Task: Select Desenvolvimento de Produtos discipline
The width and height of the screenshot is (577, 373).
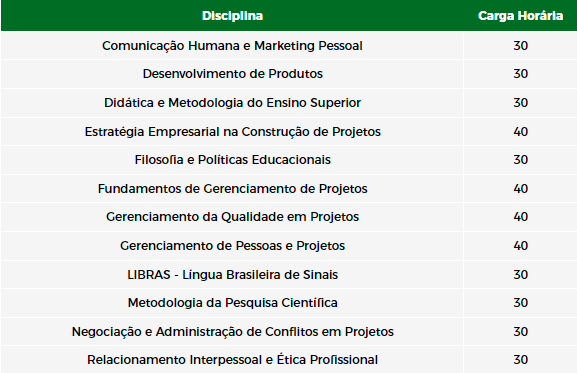Action: click(x=233, y=74)
